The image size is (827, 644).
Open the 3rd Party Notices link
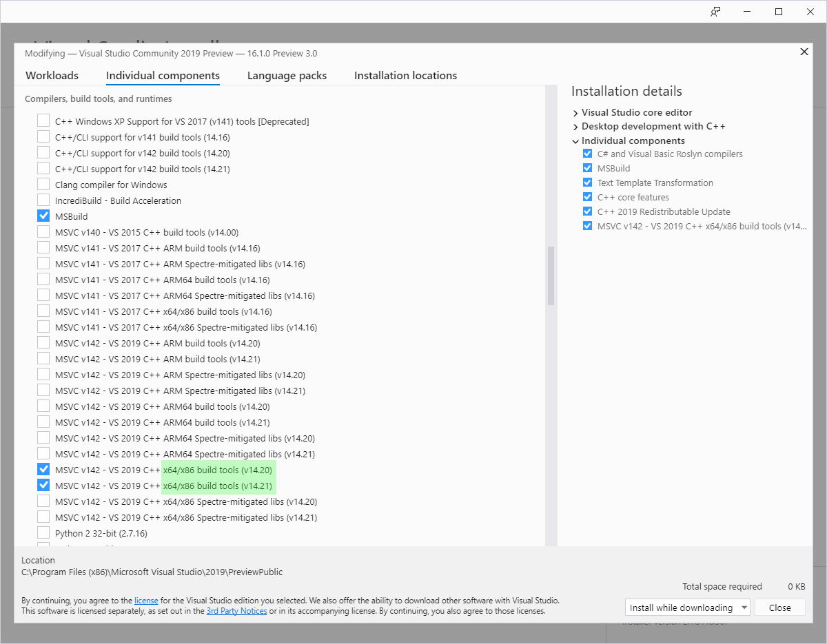point(236,611)
